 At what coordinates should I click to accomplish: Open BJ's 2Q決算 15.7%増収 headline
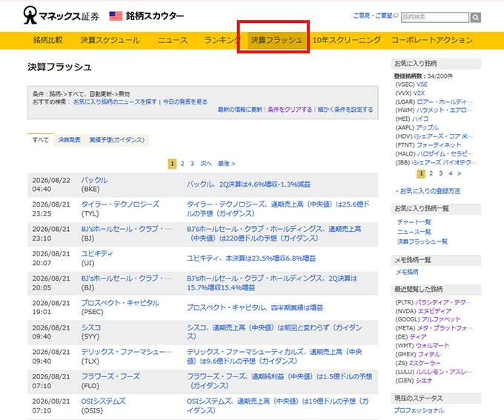[272, 283]
